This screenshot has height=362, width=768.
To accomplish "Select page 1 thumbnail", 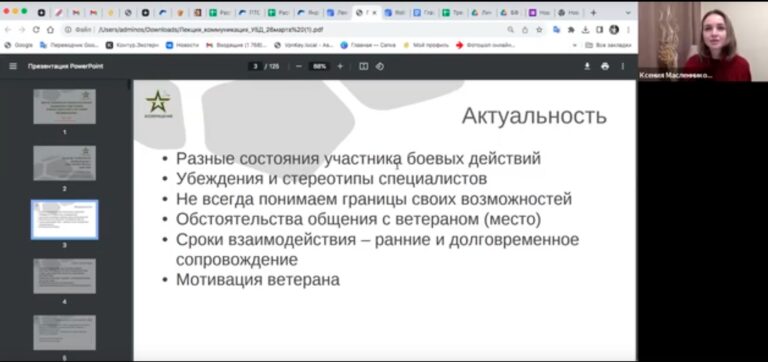I will (64, 106).
